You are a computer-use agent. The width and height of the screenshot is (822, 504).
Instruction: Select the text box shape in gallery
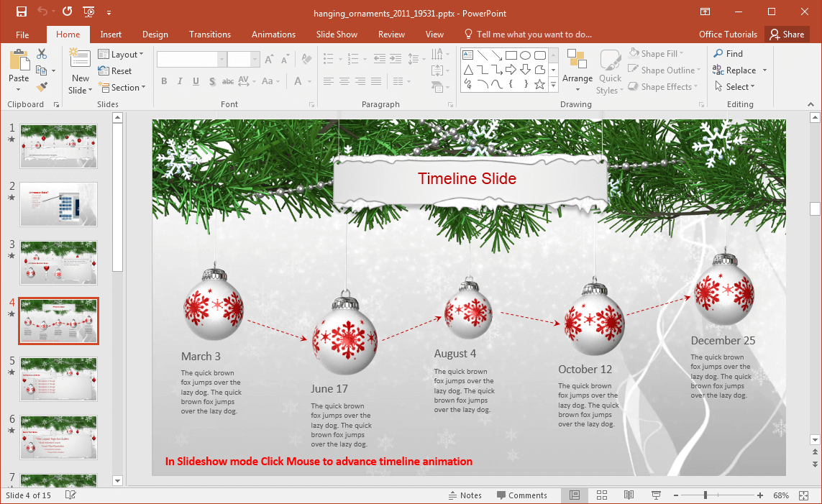click(468, 55)
